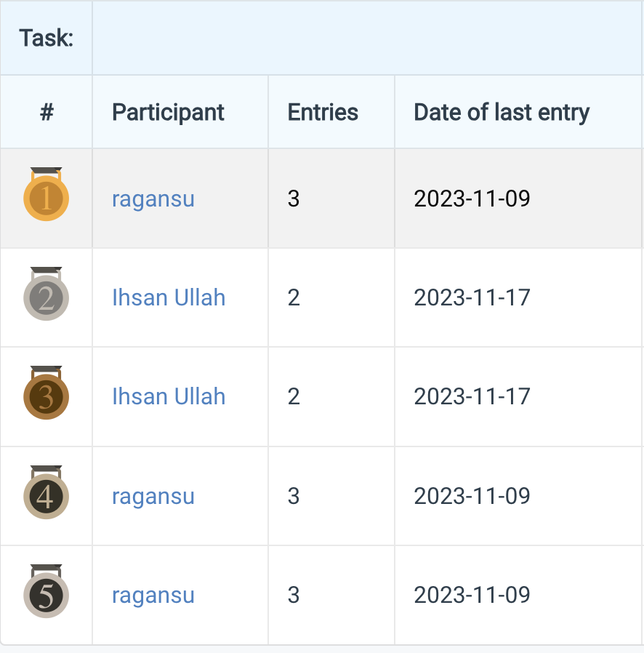
Task: Click the Date of last entry header
Action: click(501, 112)
